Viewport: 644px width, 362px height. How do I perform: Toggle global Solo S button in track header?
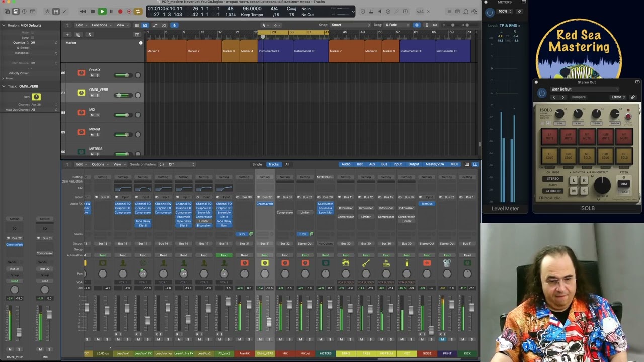coord(90,35)
